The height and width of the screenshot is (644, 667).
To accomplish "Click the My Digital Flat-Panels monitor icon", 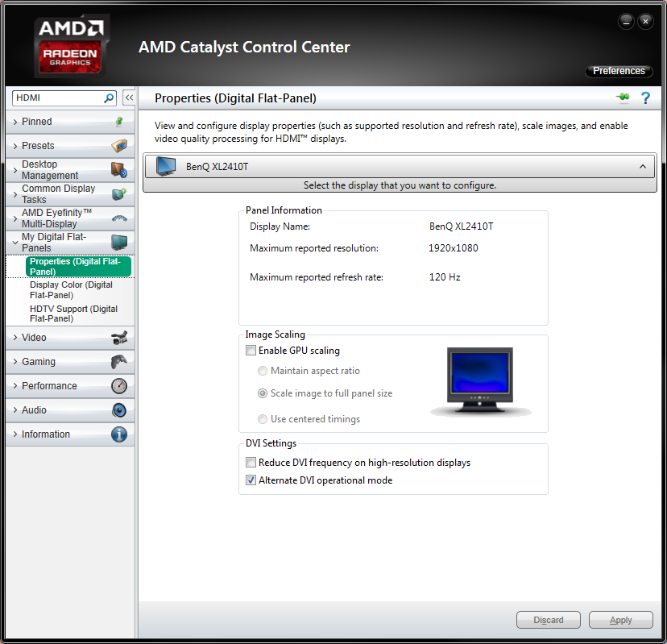I will click(x=119, y=242).
